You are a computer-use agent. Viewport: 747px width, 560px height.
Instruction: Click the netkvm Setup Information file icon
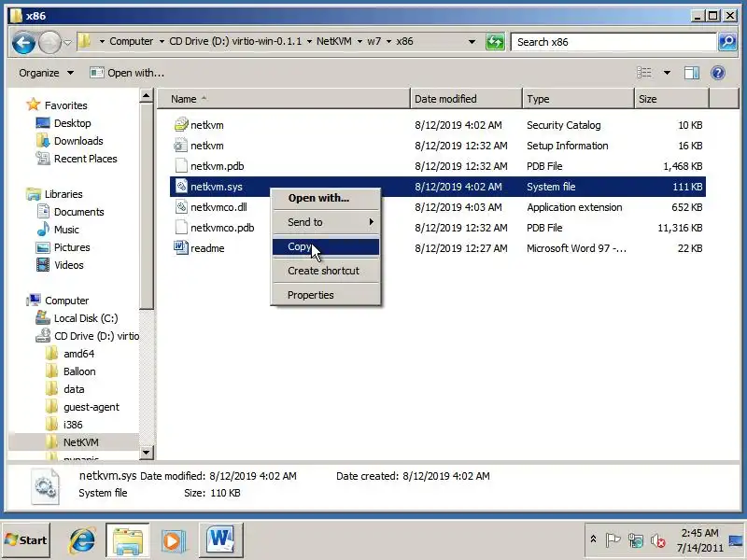coord(181,146)
